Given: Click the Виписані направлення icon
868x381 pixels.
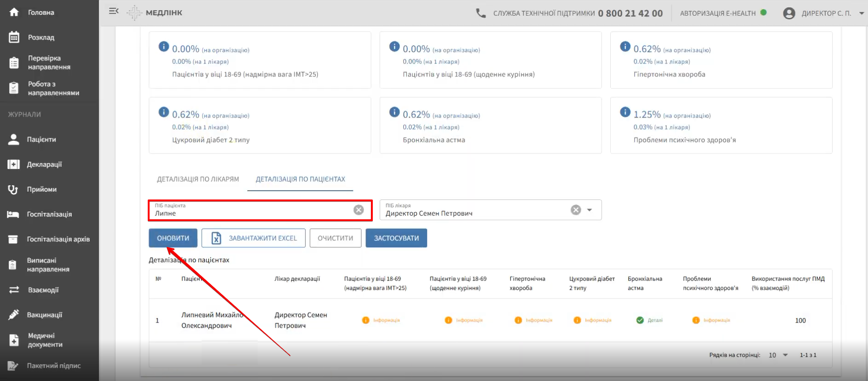Looking at the screenshot, I should point(13,265).
